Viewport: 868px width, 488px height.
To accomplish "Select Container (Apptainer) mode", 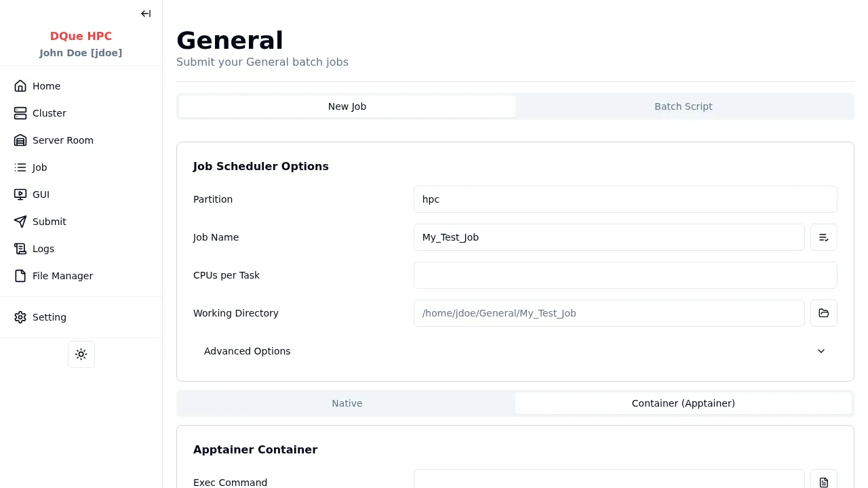I will coord(683,403).
